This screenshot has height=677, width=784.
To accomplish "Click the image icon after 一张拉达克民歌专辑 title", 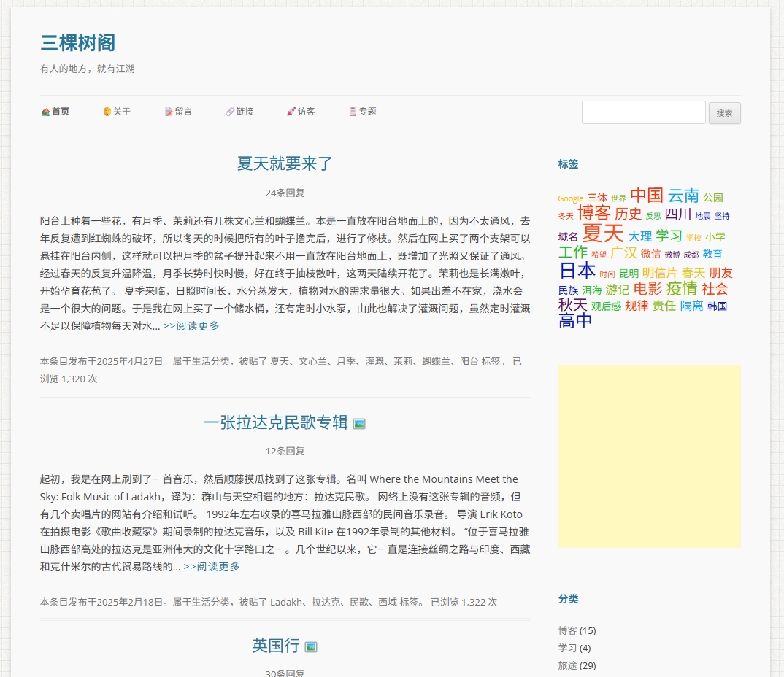I will click(358, 423).
